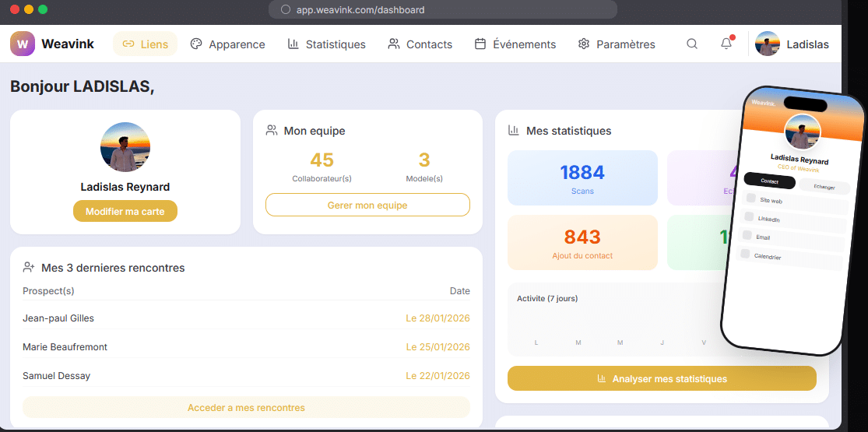Select Echanger tab on phone preview

pyautogui.click(x=824, y=187)
